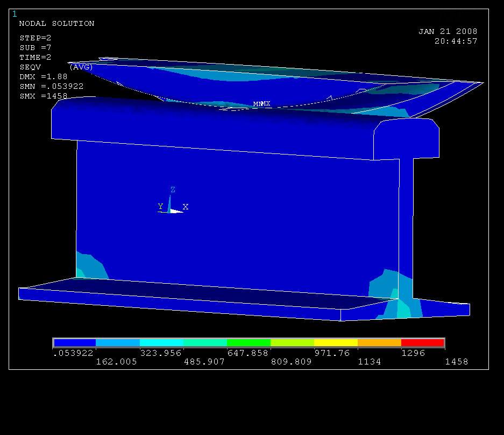Viewport: 504px width, 435px height.
Task: Click the cyan legend swatch above 323.956
Action: pyautogui.click(x=162, y=342)
